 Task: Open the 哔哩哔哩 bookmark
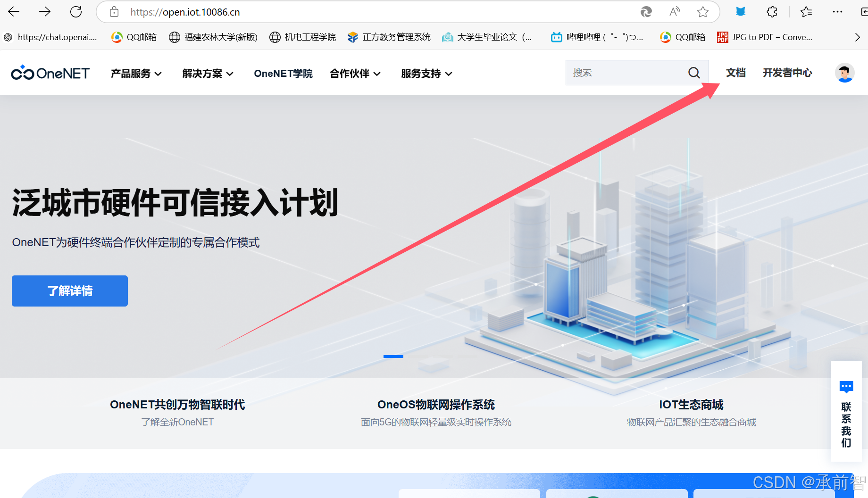[597, 37]
